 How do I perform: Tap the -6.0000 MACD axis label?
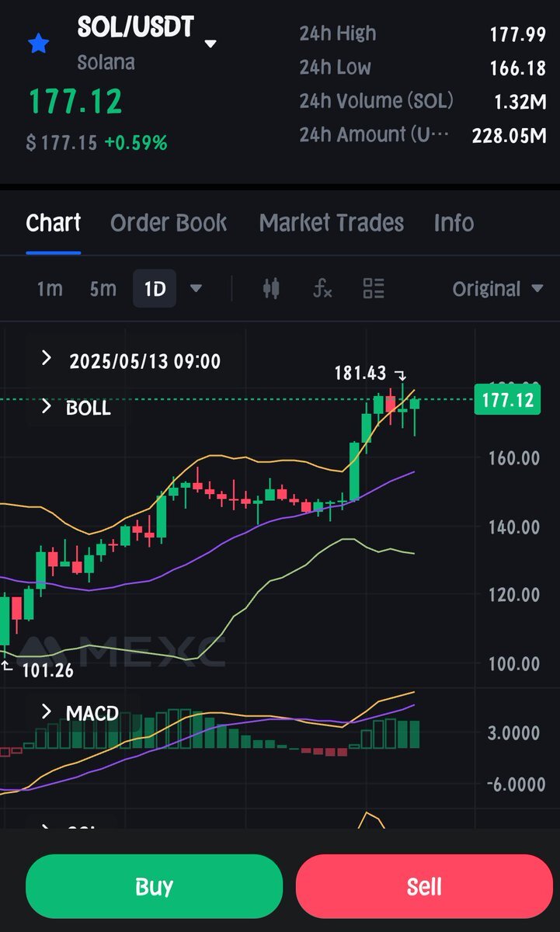coord(516,784)
